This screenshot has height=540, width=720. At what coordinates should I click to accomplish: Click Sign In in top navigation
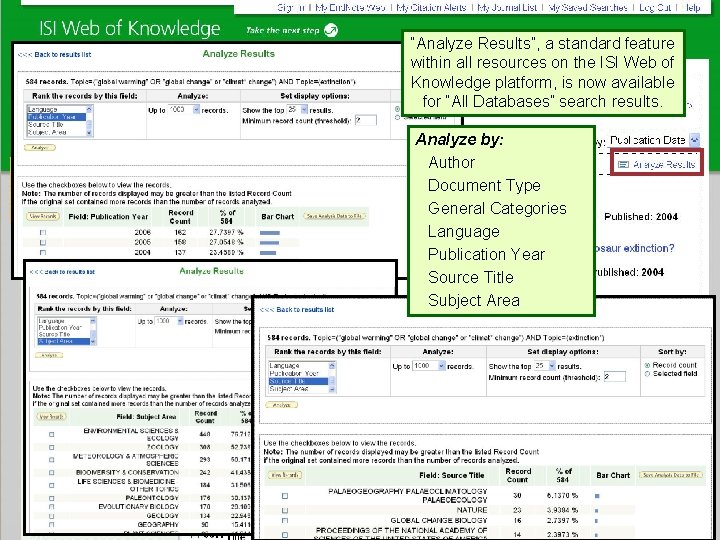point(291,7)
